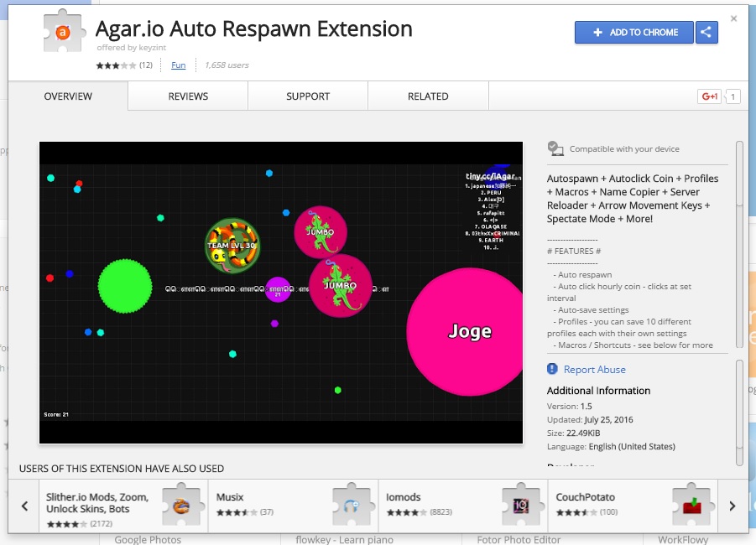Click the Google+ count bubble showing 1
756x545 pixels.
click(x=733, y=96)
